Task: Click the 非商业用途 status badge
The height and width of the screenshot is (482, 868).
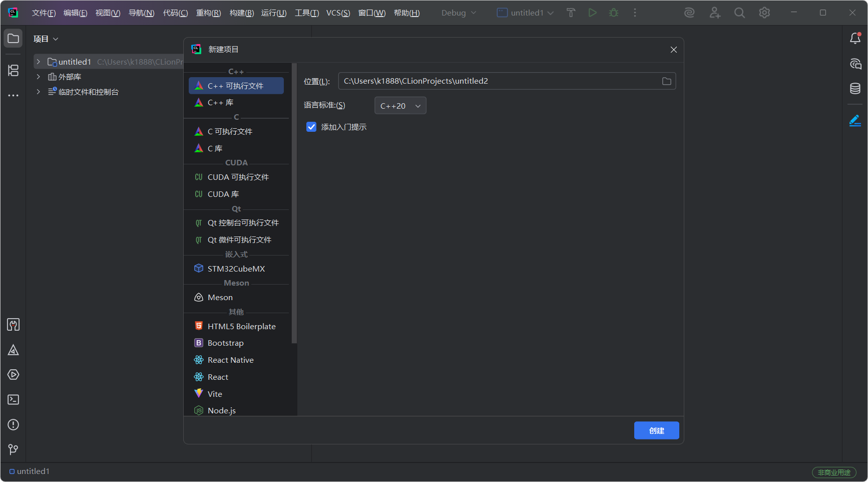Action: pyautogui.click(x=834, y=472)
